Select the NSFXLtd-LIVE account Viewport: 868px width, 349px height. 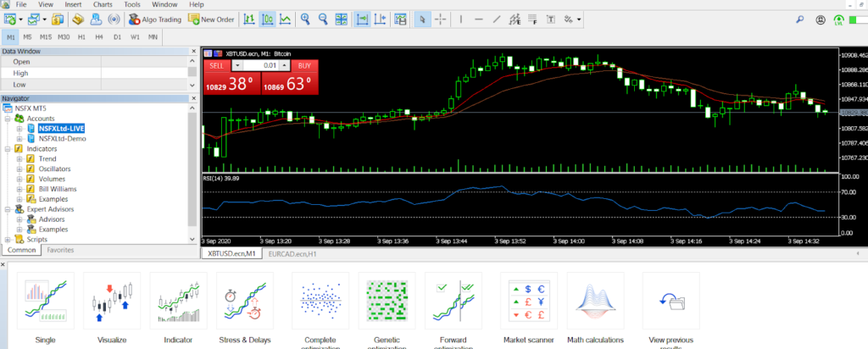[x=61, y=128]
